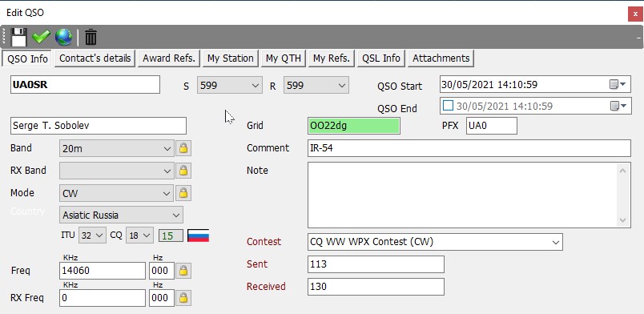Image resolution: width=644 pixels, height=314 pixels.
Task: Click the globe lookup icon
Action: coord(63,38)
